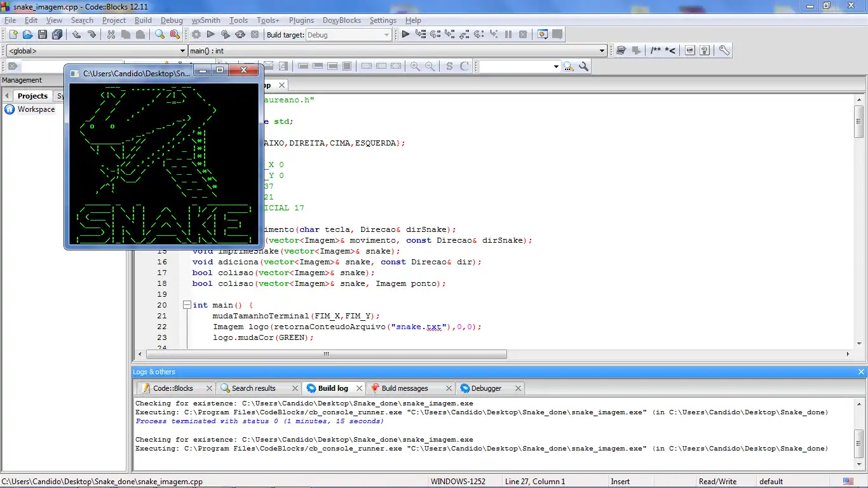868x488 pixels.
Task: Open the Build menu
Action: [143, 20]
